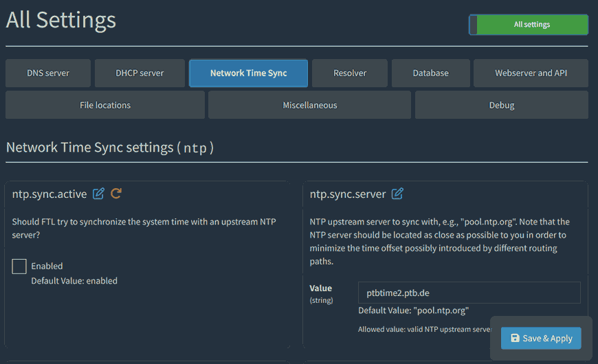Viewport: 598px width, 364px height.
Task: Go to the Resolver settings tab
Action: 350,73
